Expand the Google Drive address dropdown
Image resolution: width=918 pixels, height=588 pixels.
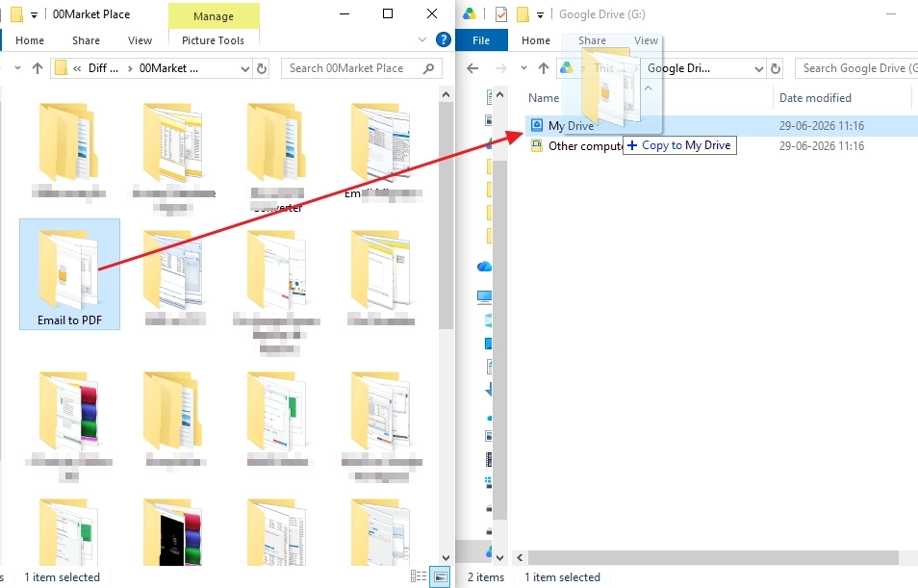[x=759, y=68]
